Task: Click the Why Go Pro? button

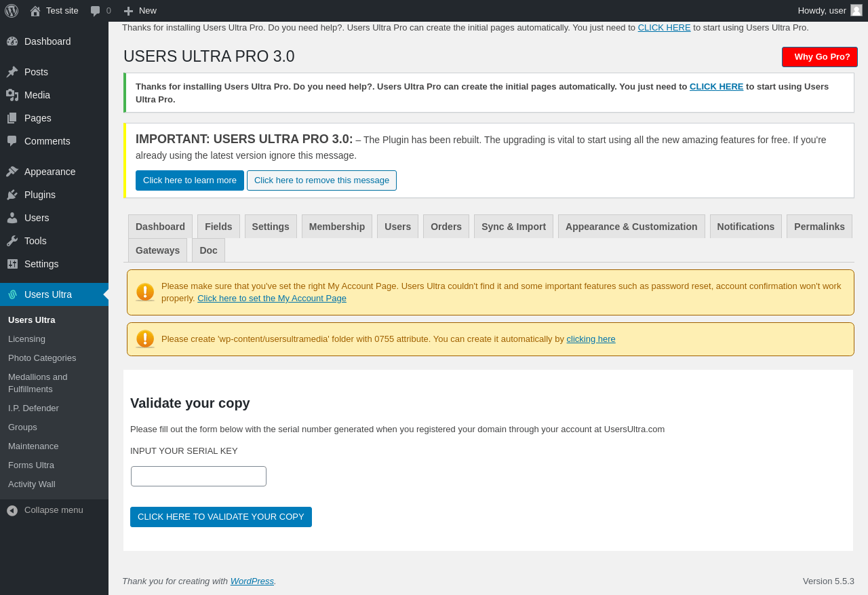Action: pos(820,57)
